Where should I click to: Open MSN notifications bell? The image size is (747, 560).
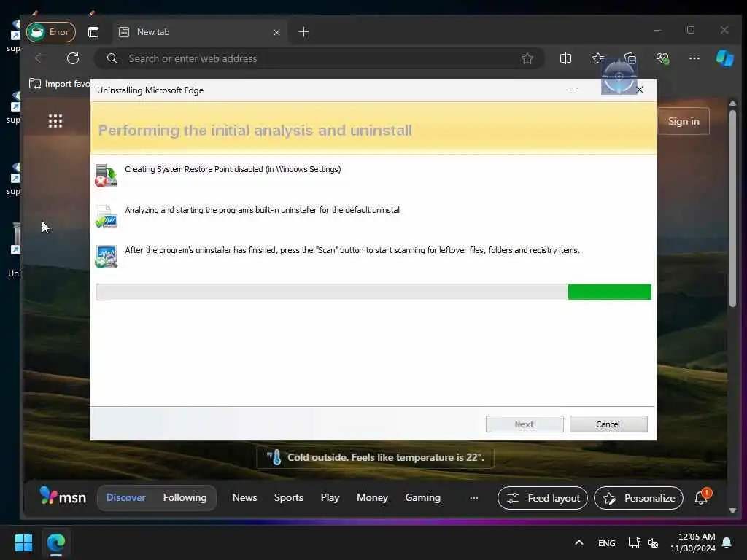(702, 497)
